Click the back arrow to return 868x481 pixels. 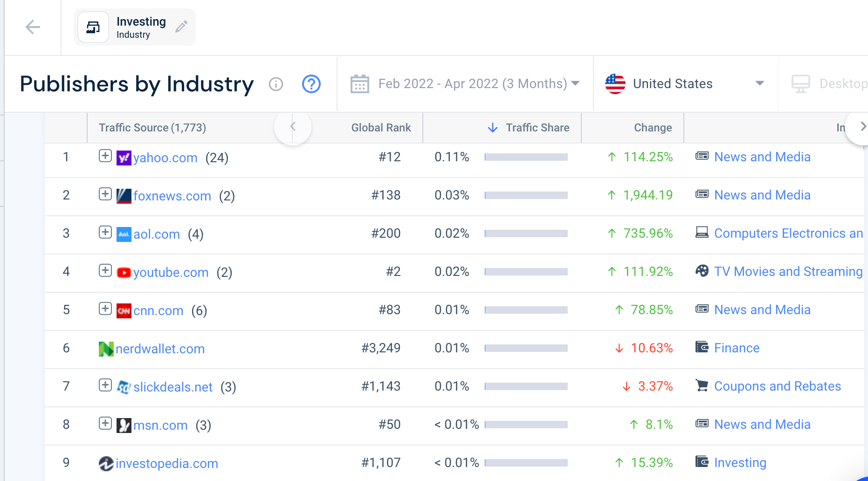32,27
